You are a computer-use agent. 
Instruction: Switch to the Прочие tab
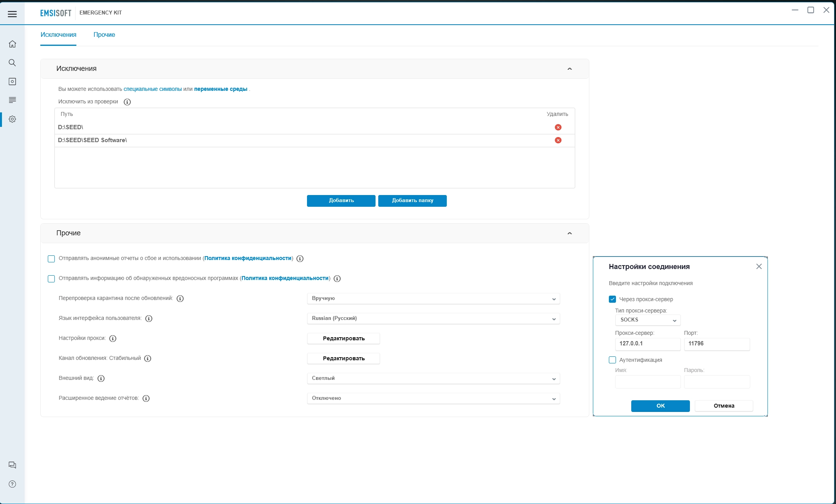tap(104, 34)
